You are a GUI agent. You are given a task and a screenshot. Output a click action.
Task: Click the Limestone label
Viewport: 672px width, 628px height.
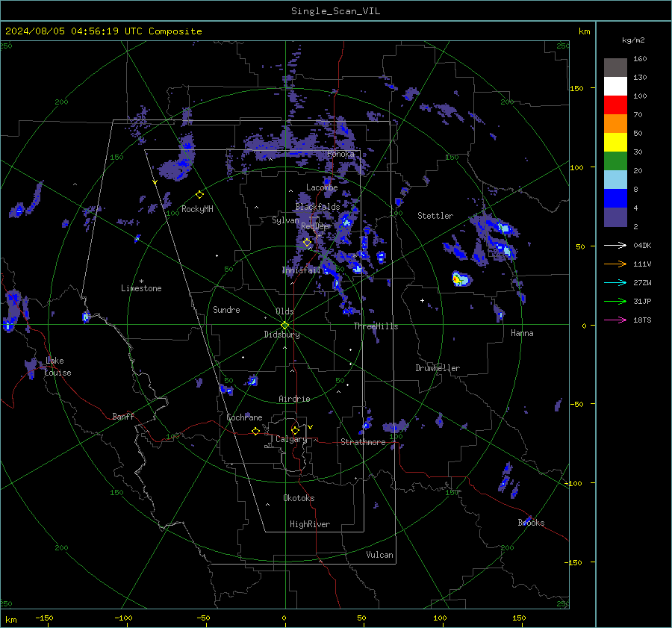click(x=141, y=288)
